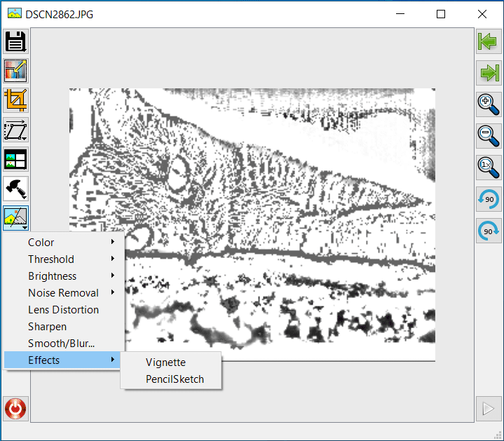Expand the Brightness submenu arrow

[112, 275]
